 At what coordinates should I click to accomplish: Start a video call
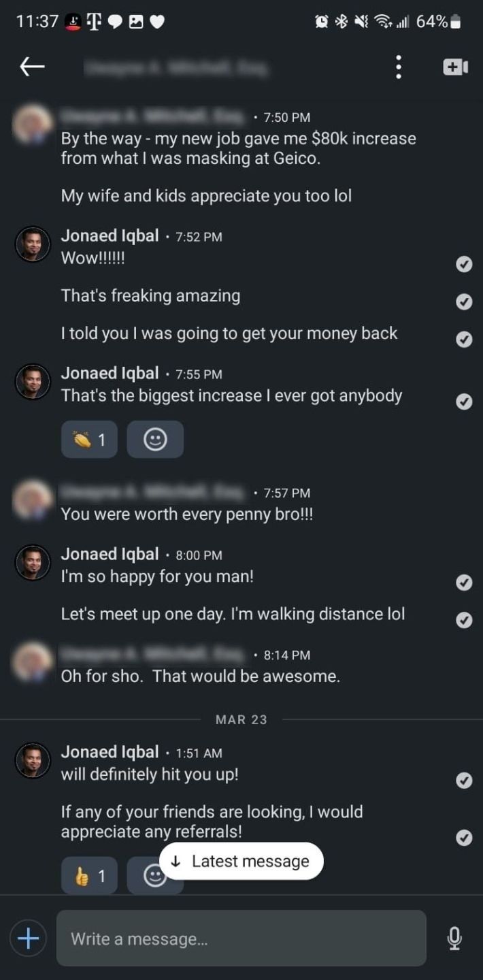pyautogui.click(x=455, y=67)
